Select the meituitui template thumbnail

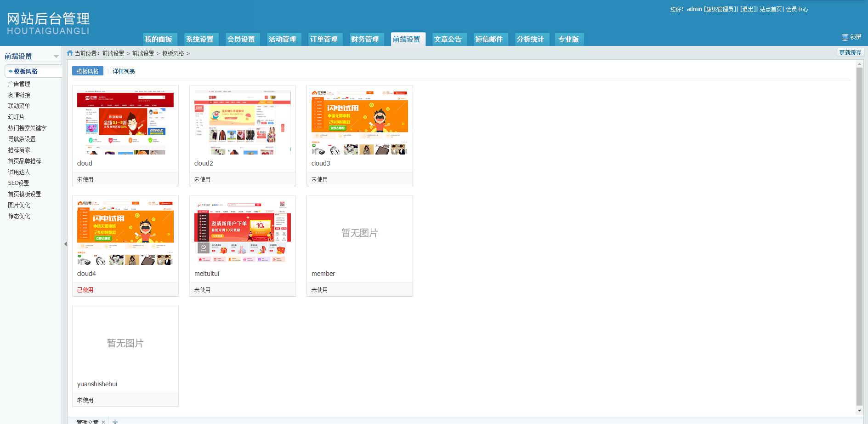tap(243, 232)
